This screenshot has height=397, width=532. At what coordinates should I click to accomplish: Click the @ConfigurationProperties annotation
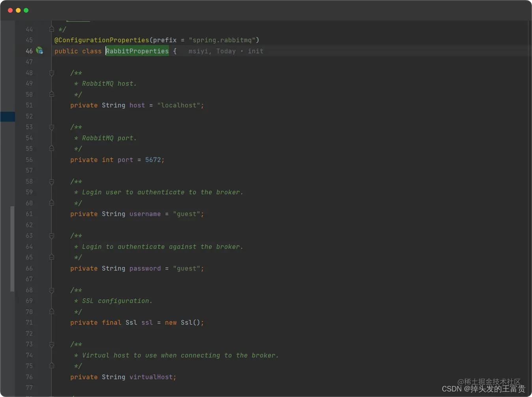pyautogui.click(x=102, y=40)
